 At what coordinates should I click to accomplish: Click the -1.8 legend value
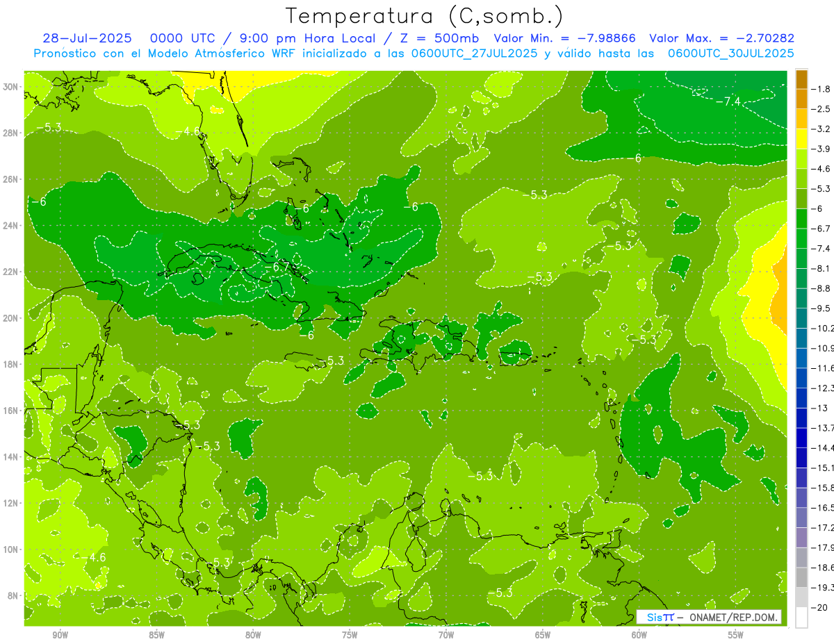[821, 89]
